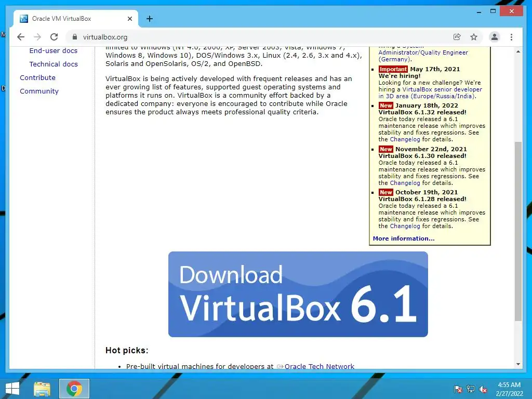Open a new browser tab
Viewport: 532px width, 399px height.
(x=149, y=19)
